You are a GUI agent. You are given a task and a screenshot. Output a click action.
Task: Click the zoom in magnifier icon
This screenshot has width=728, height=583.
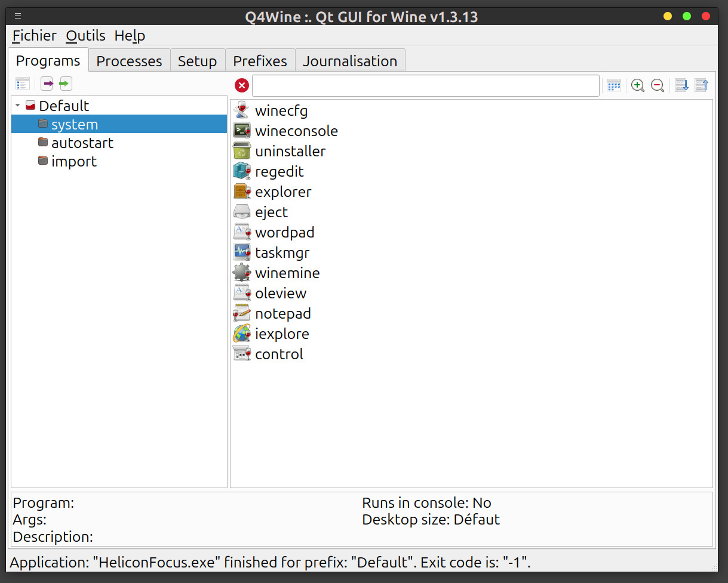[x=638, y=85]
